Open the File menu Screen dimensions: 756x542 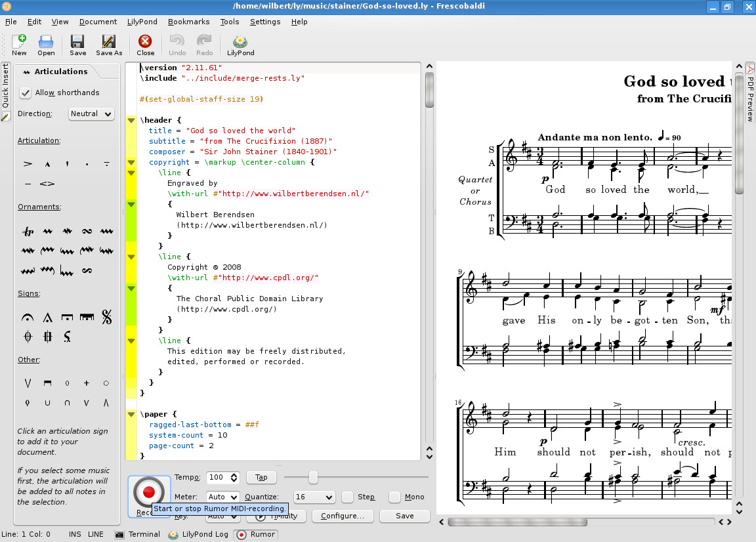point(11,22)
